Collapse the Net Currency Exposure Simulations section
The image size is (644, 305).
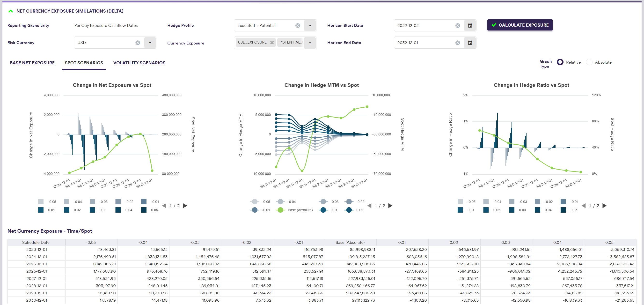tap(11, 11)
